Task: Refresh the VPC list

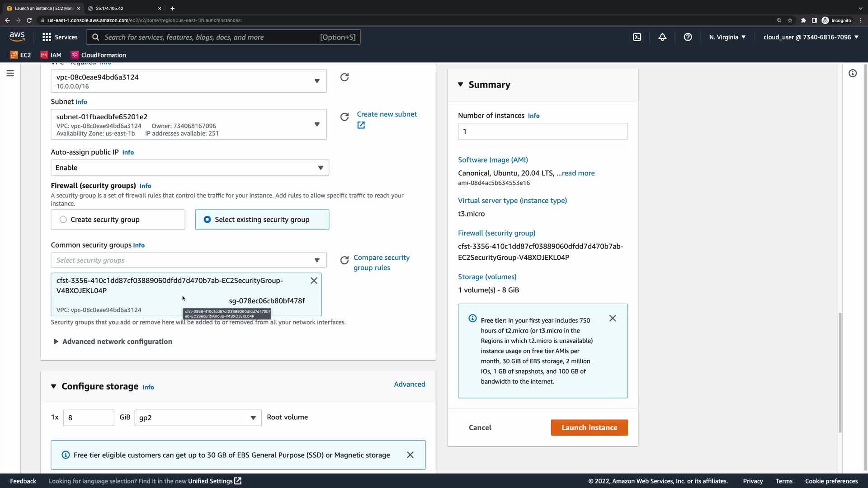Action: pyautogui.click(x=344, y=77)
